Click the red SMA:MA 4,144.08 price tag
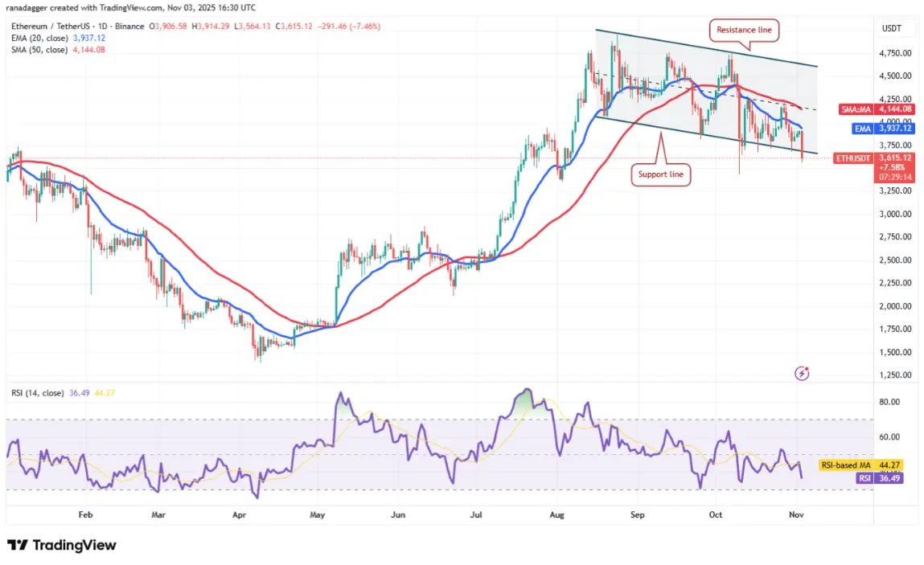This screenshot has width=924, height=565. (x=877, y=109)
